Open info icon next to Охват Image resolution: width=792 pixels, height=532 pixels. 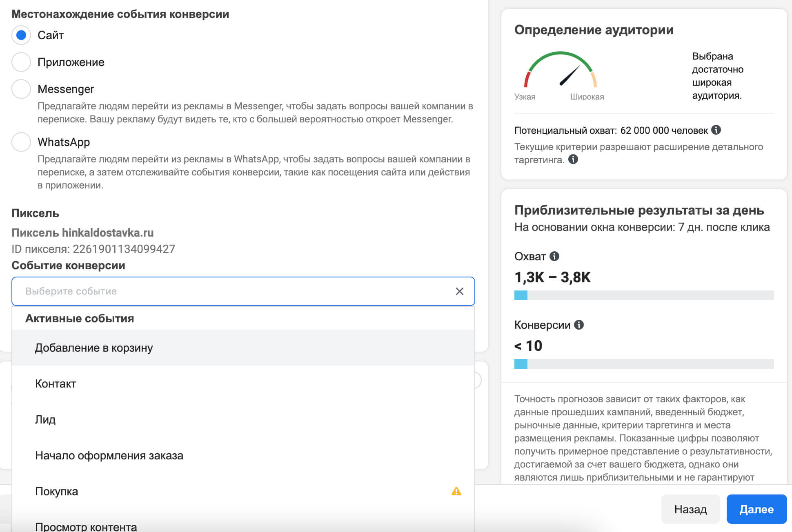[x=554, y=256]
